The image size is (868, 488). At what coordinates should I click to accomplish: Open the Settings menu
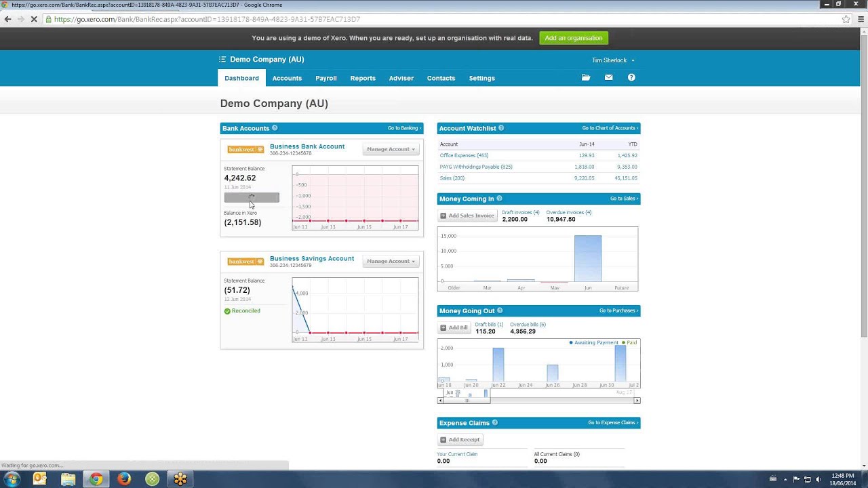click(x=482, y=78)
